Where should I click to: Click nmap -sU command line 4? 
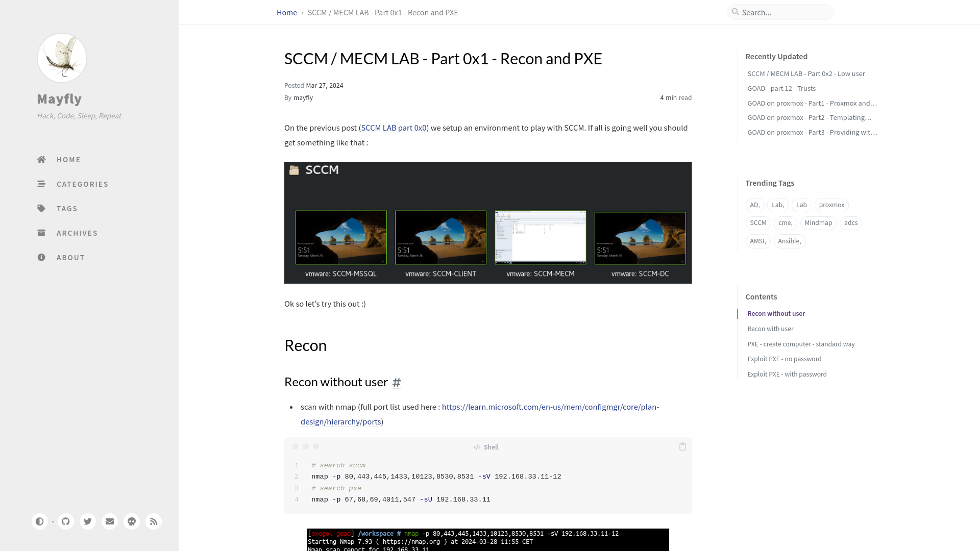click(x=401, y=500)
